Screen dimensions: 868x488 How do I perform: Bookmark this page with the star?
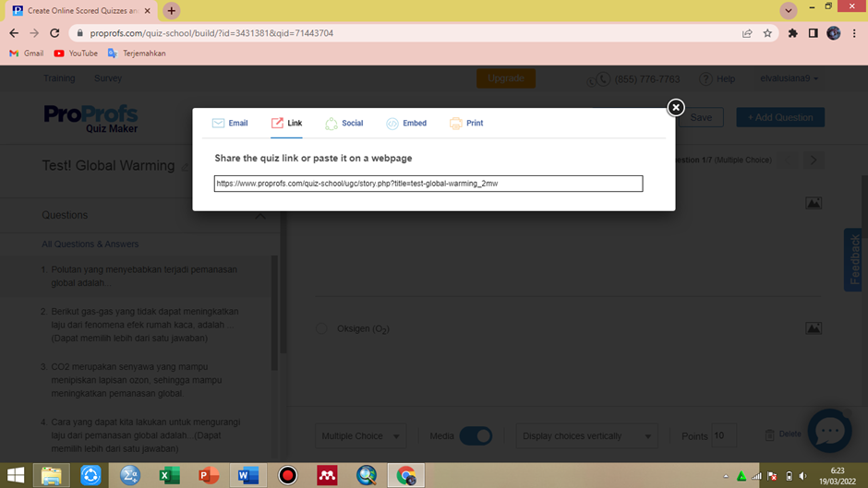coord(767,33)
